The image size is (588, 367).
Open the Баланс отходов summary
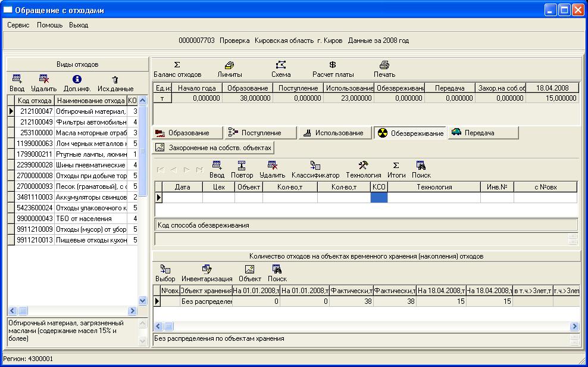(x=177, y=69)
